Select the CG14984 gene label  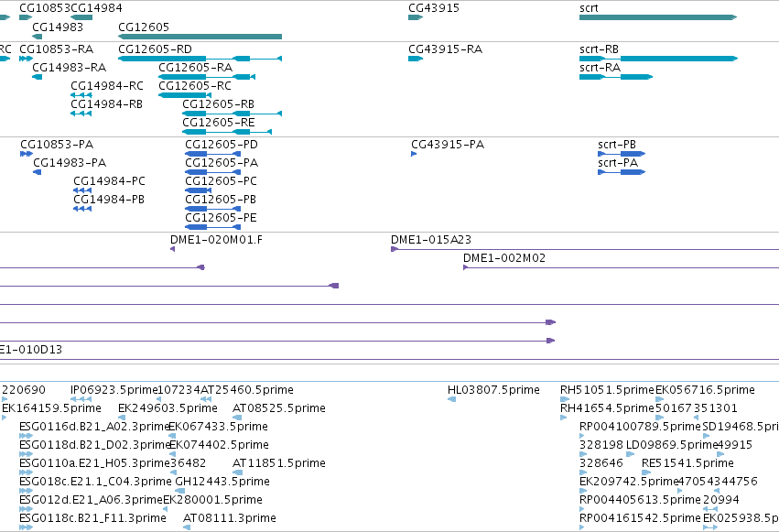point(96,8)
